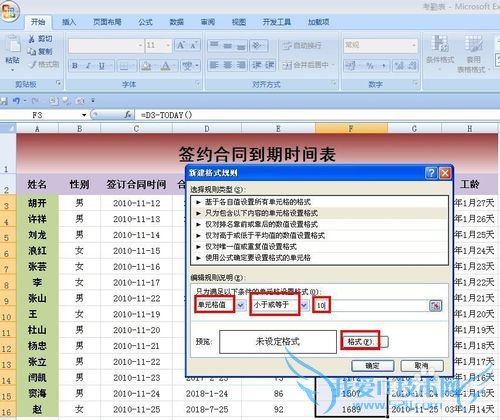This screenshot has height=420, width=500.
Task: Switch to the 开发工具 ribbon tab
Action: point(277,22)
